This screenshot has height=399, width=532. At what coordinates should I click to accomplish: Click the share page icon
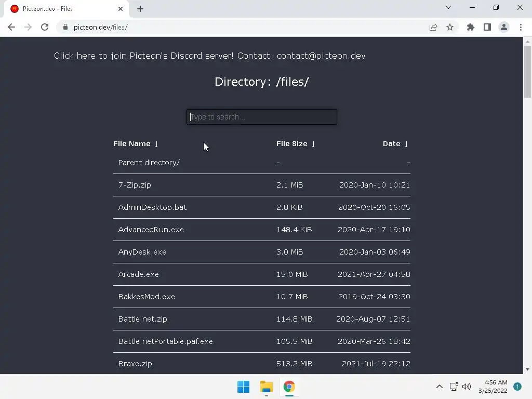click(433, 27)
